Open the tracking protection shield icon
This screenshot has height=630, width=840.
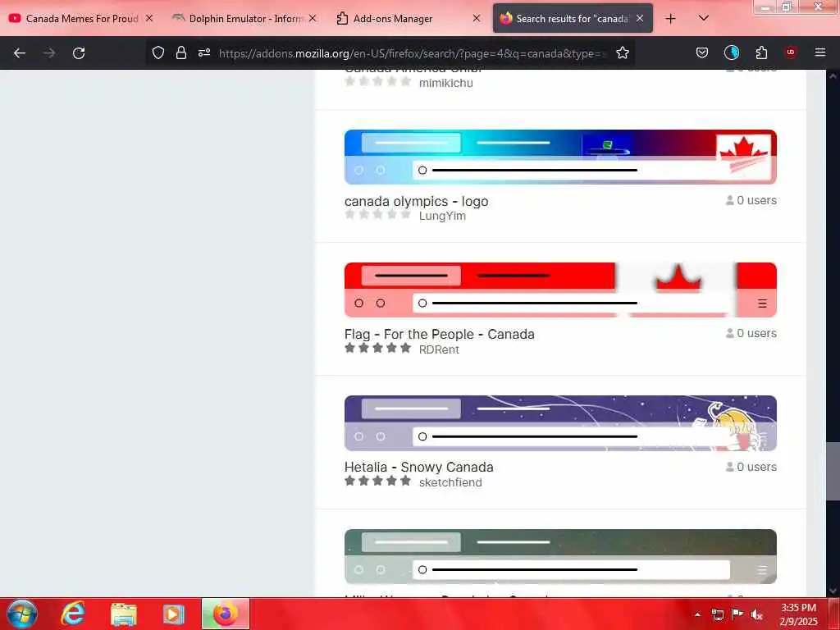click(158, 53)
